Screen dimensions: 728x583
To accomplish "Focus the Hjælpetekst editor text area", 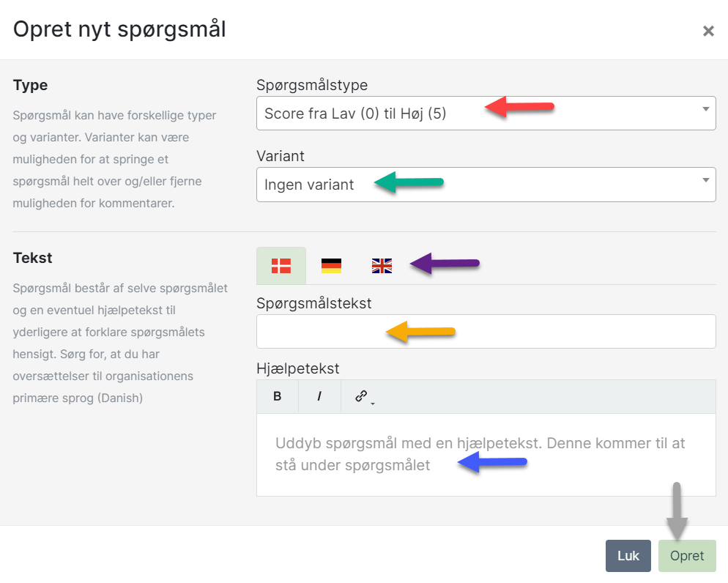I will point(486,454).
